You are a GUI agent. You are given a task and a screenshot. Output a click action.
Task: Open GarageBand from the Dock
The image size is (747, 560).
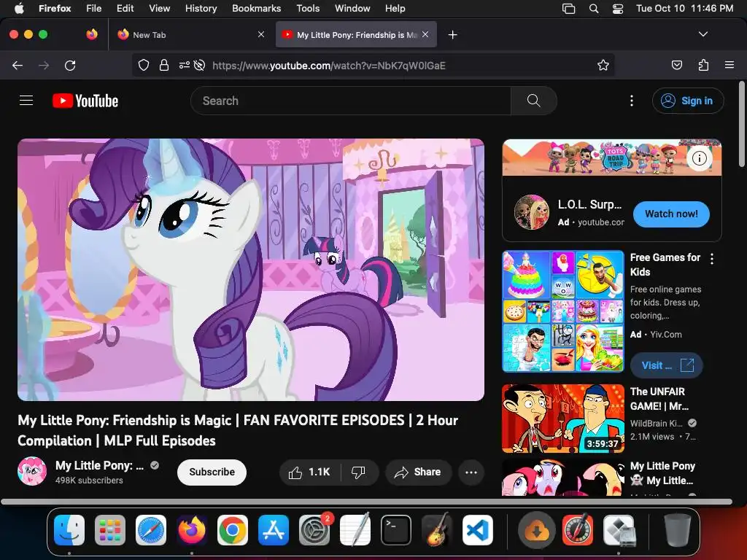click(437, 531)
